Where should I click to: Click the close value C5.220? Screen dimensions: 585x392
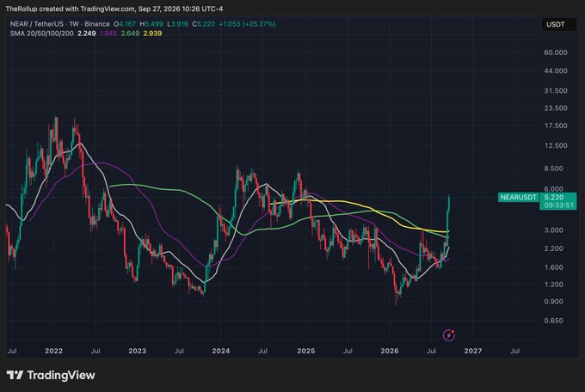pyautogui.click(x=204, y=24)
